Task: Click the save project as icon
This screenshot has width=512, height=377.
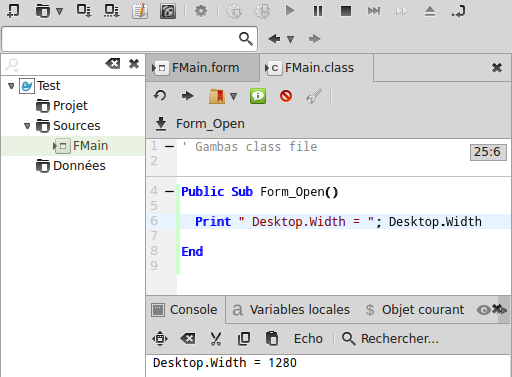Action: pos(111,11)
